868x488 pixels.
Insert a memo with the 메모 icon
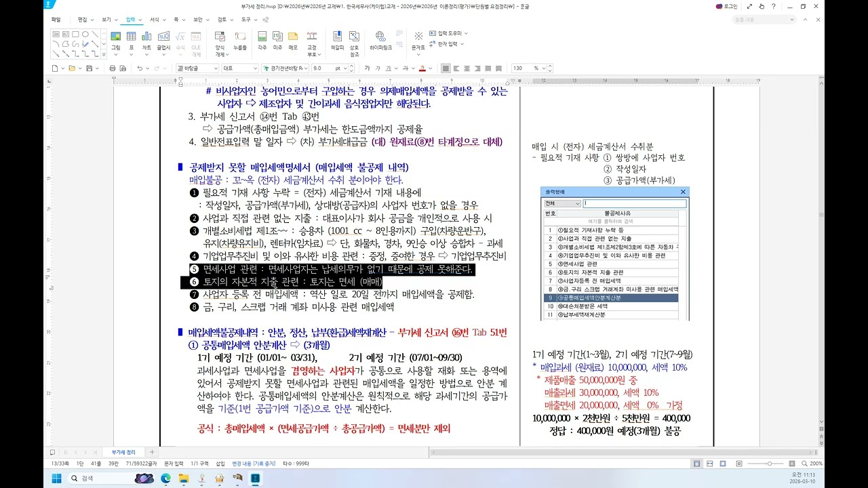293,41
